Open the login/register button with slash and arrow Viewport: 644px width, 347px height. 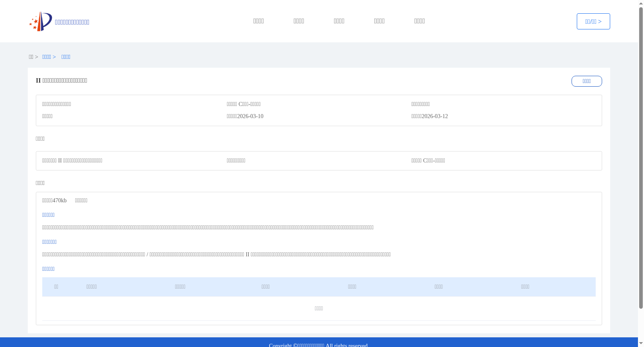pos(593,21)
